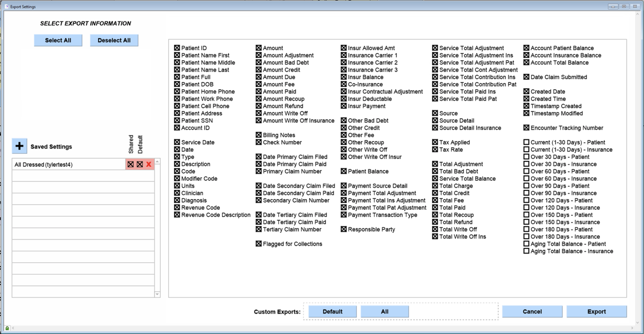This screenshot has height=334, width=644.
Task: Click the plus icon to add Saved Settings
Action: (19, 146)
